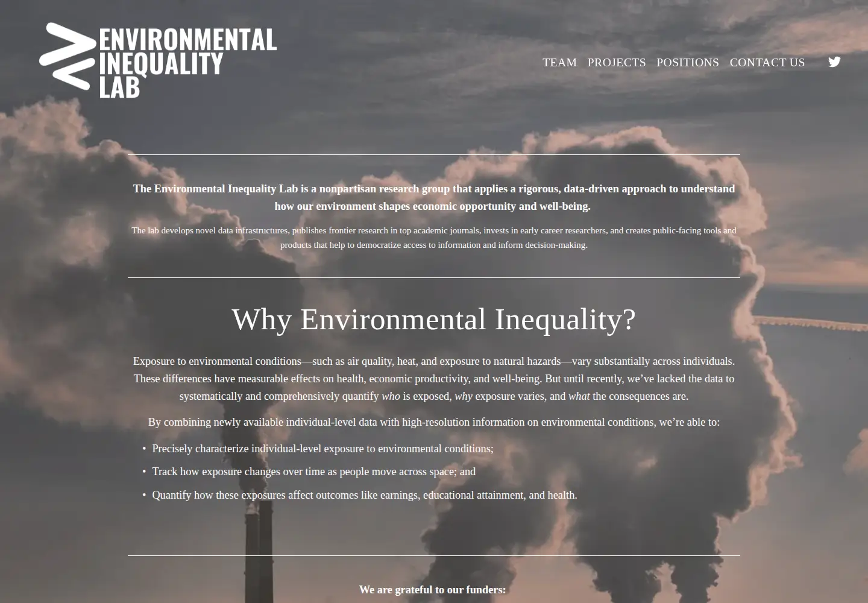Screen dimensions: 868x603
Task: Click the bullet 'Quantify how these exposures affect outcomes'
Action: pos(365,495)
